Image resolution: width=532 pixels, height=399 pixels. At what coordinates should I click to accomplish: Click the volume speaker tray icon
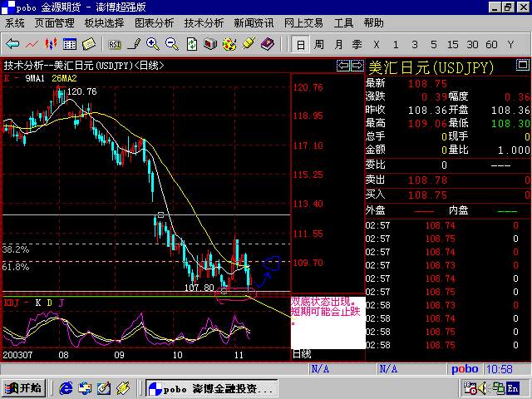pos(483,388)
